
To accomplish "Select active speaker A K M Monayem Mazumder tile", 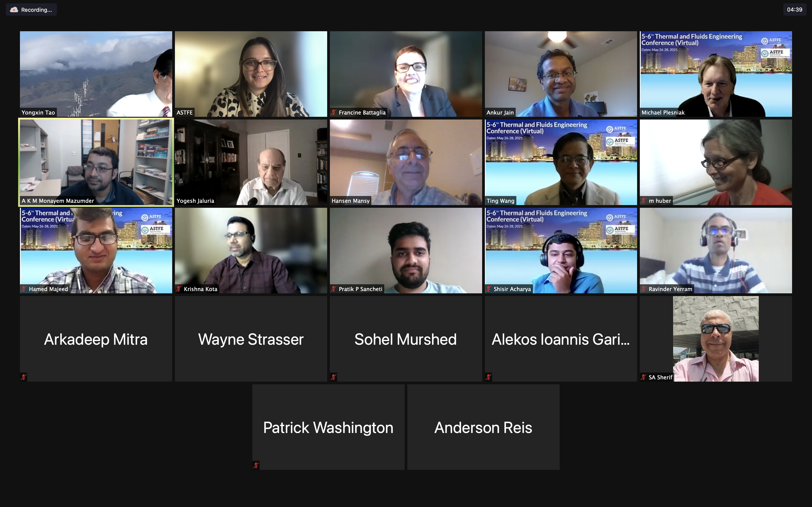I will (x=96, y=162).
